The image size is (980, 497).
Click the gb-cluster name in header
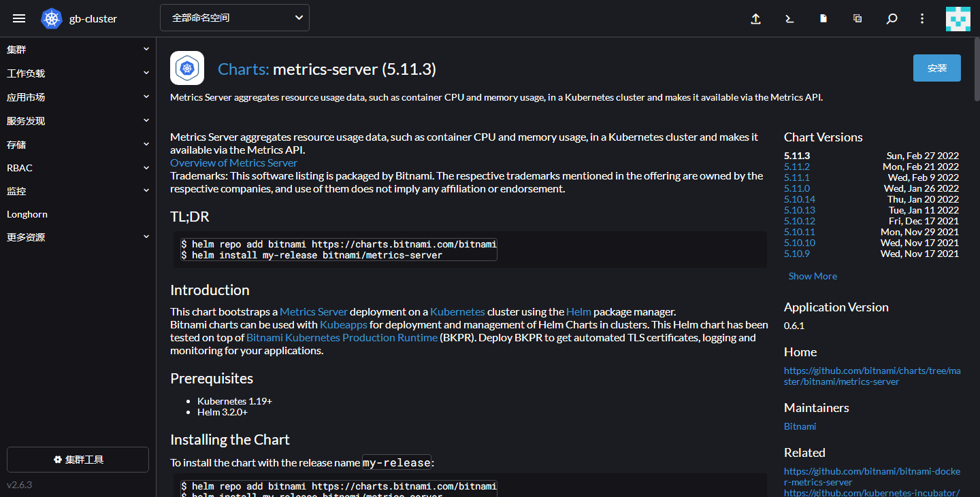click(93, 19)
